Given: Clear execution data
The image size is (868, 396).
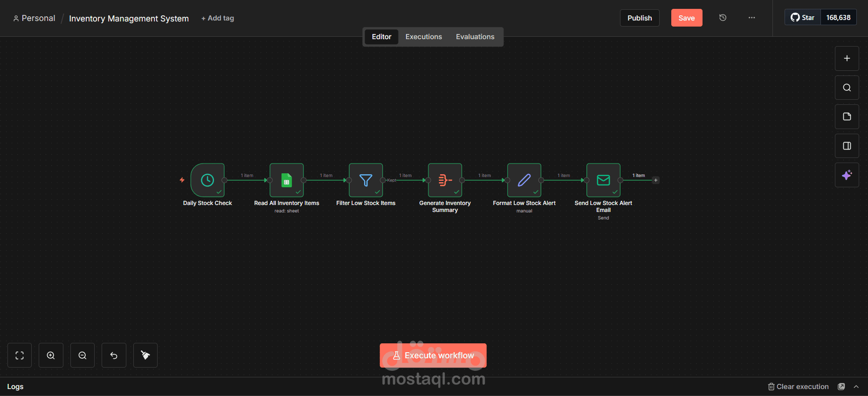Looking at the screenshot, I should [x=799, y=387].
